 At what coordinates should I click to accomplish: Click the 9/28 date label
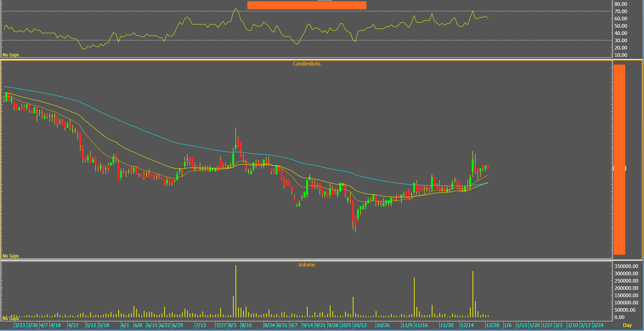333,325
